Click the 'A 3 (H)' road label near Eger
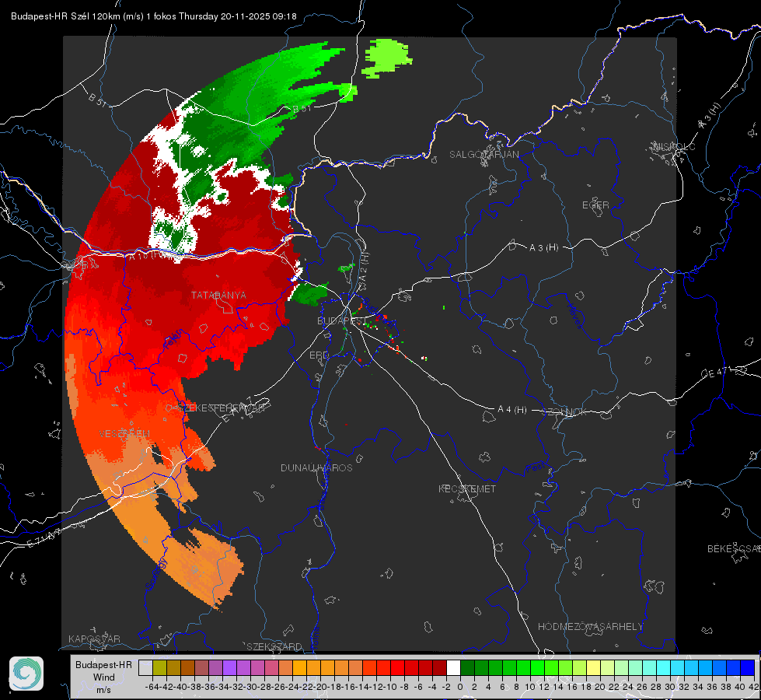761x700 pixels. (x=543, y=247)
